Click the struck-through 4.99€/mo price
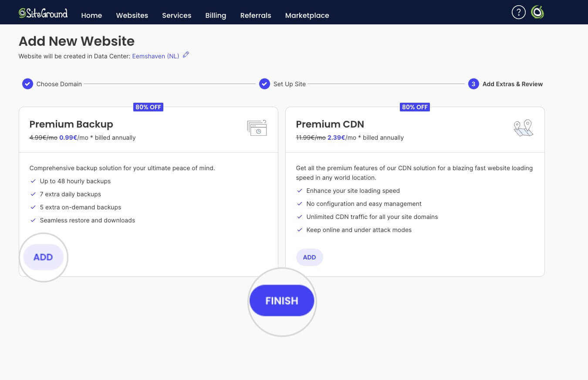Viewport: 588px width, 380px height. point(43,138)
